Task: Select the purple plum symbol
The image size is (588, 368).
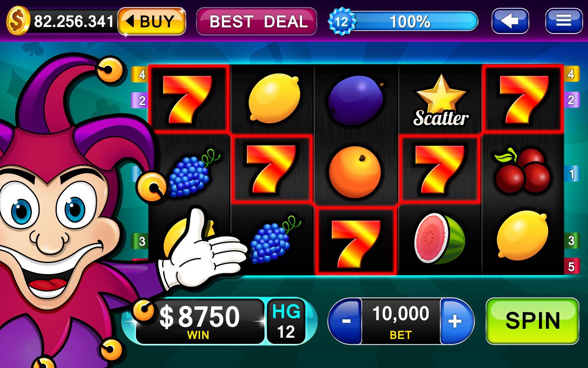Action: point(356,99)
